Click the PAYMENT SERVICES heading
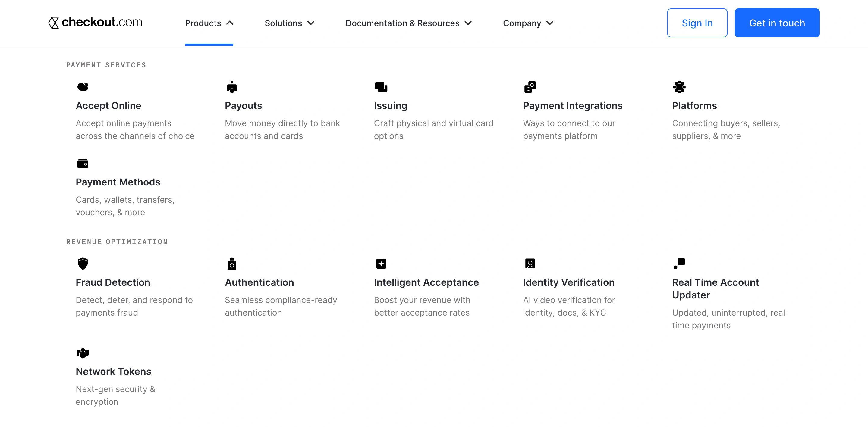This screenshot has width=868, height=427. coord(106,65)
